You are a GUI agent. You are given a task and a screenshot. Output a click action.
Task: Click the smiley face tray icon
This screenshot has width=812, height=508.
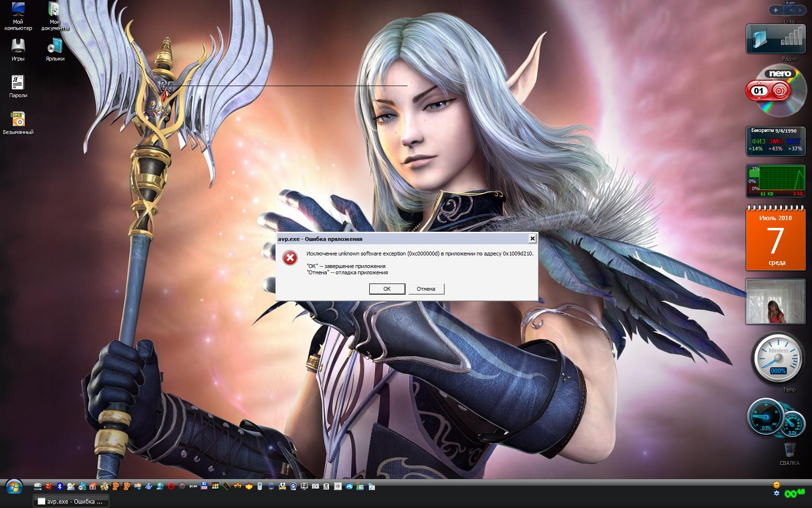point(777,485)
